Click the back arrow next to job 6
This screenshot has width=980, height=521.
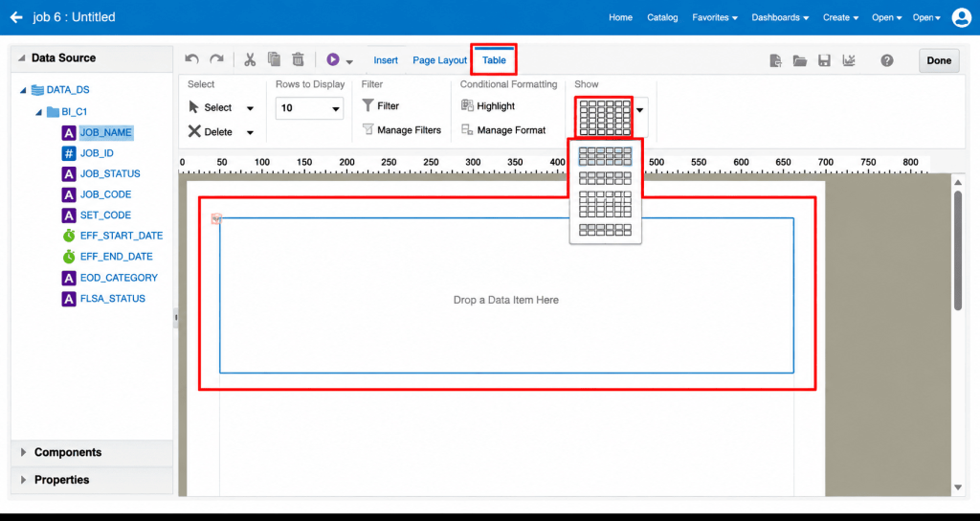(16, 17)
